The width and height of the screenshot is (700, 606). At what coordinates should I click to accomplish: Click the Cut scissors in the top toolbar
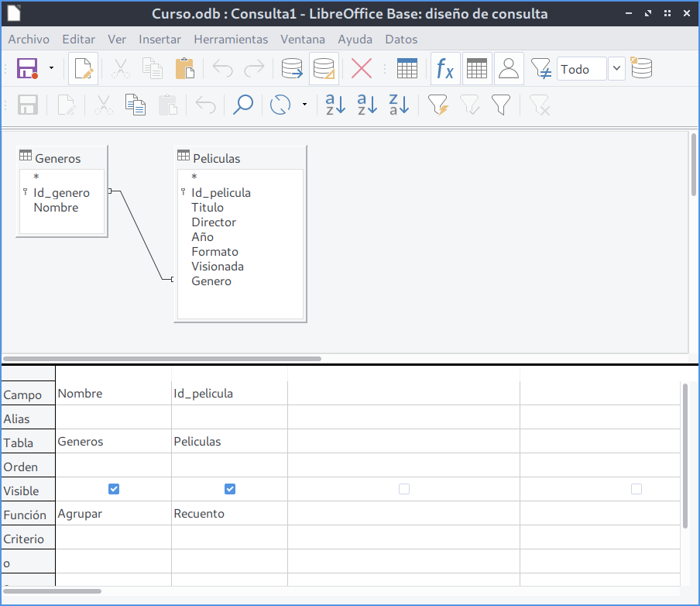[x=120, y=68]
